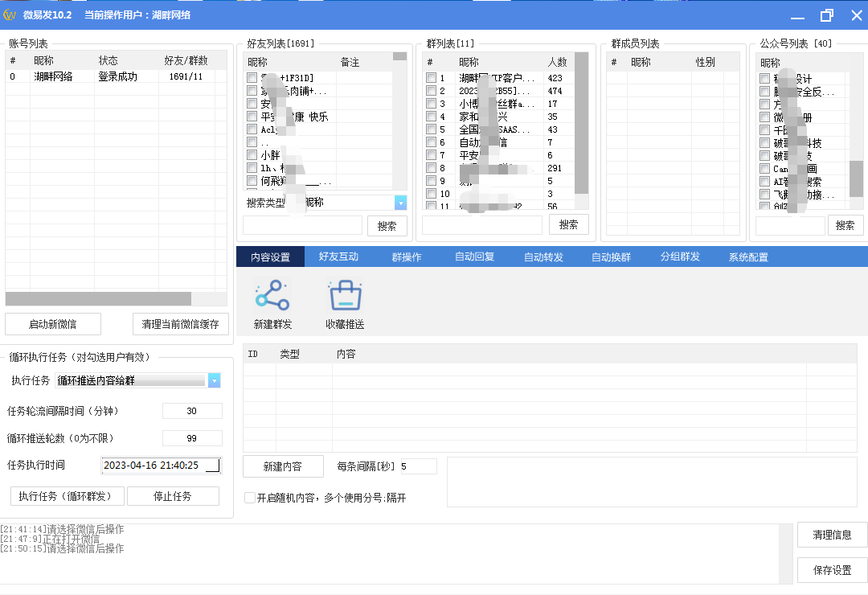Image resolution: width=868 pixels, height=595 pixels.
Task: Switch to the 好友互动 tab
Action: coord(338,256)
